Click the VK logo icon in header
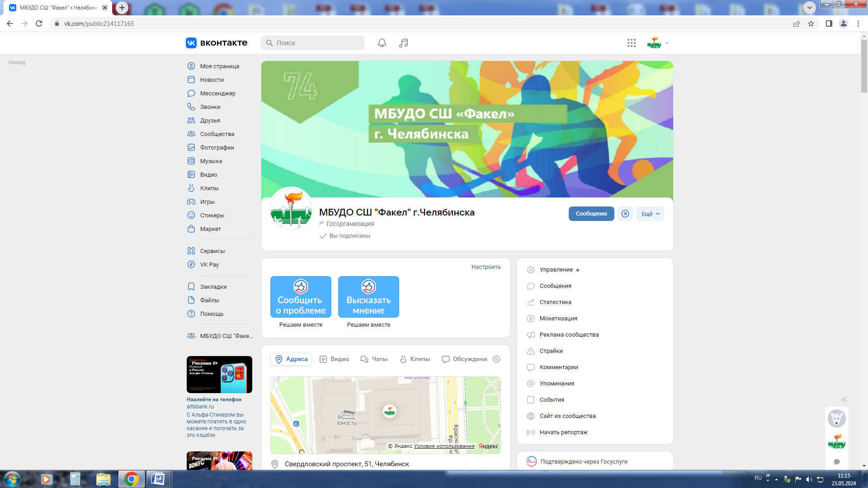The image size is (868, 488). [x=191, y=43]
